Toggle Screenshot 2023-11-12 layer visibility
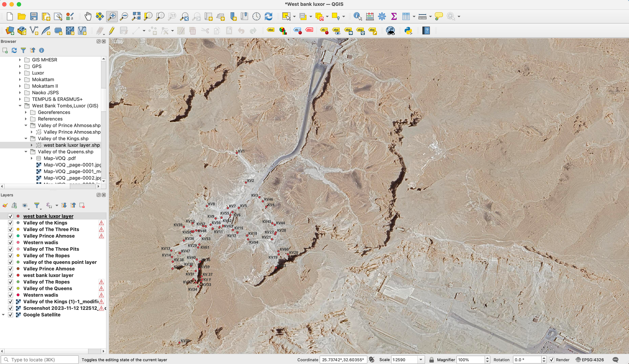The width and height of the screenshot is (629, 364). pos(11,308)
